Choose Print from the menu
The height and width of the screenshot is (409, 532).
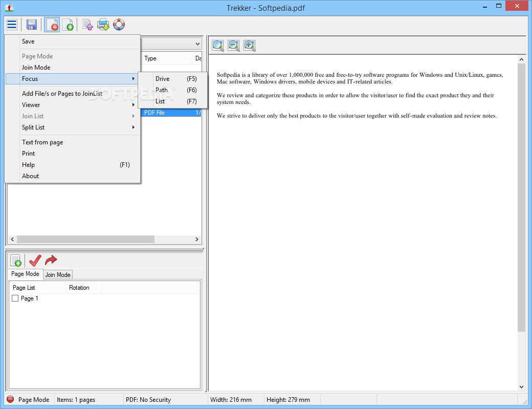pos(73,154)
